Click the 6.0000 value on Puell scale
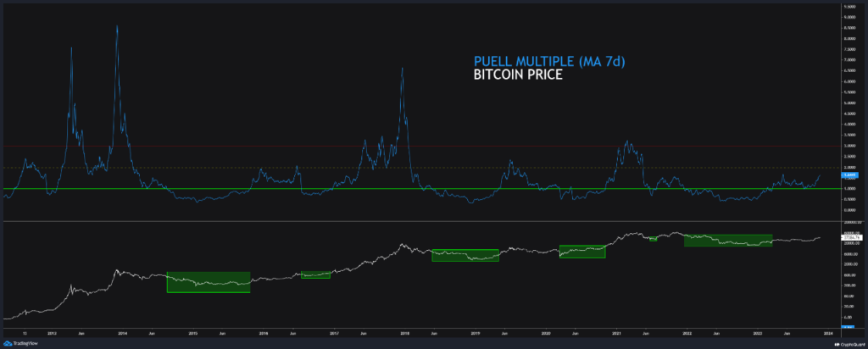Image resolution: width=868 pixels, height=349 pixels. 849,81
